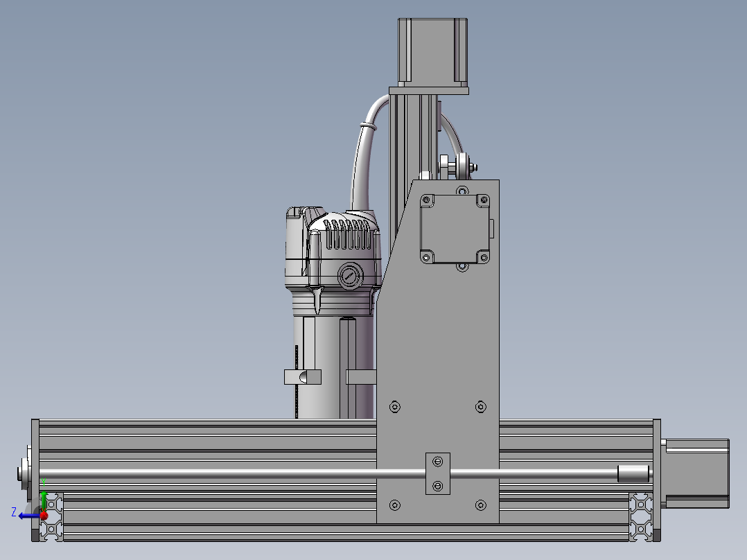
Task: Click the upper-left screw on carriage plate
Action: [395, 407]
